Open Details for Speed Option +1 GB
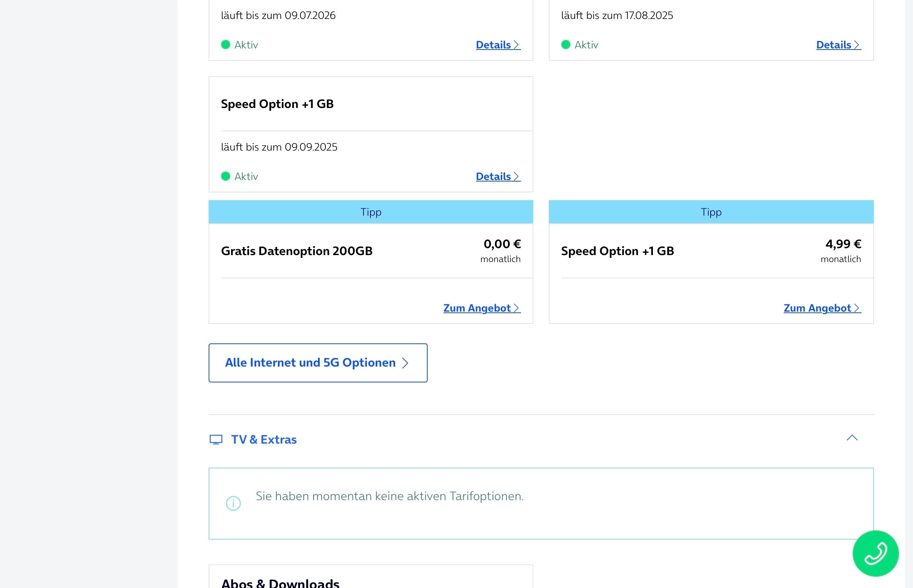The width and height of the screenshot is (913, 588). pos(498,177)
